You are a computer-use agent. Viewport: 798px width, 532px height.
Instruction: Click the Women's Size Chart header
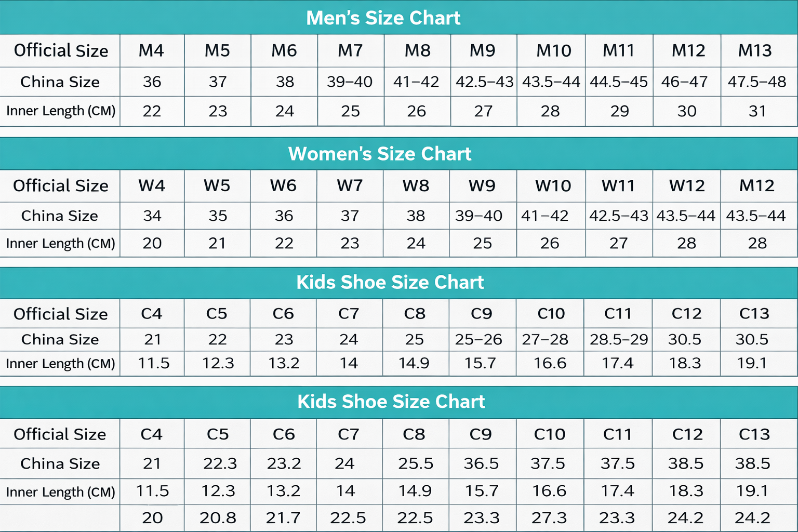click(x=380, y=154)
